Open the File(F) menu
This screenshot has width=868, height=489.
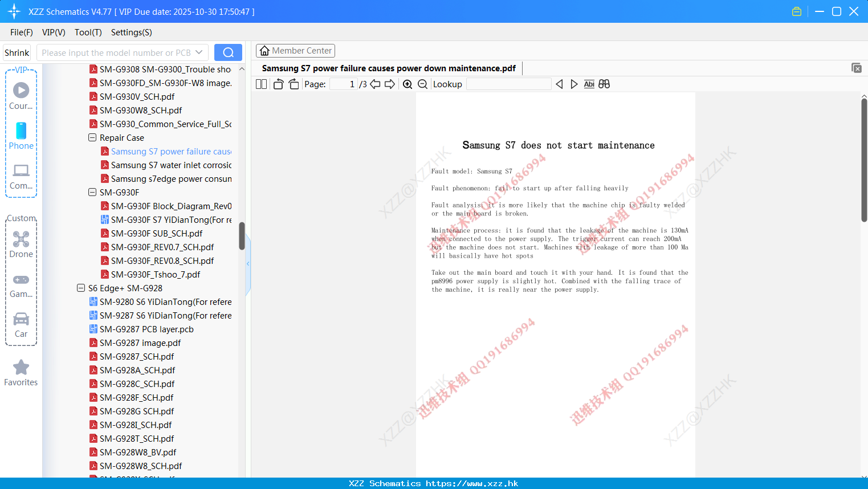click(x=22, y=32)
